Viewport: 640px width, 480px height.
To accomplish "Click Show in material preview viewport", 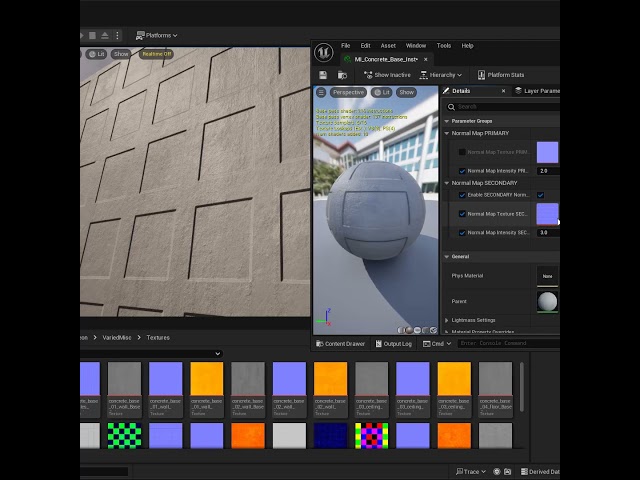I will tap(407, 92).
